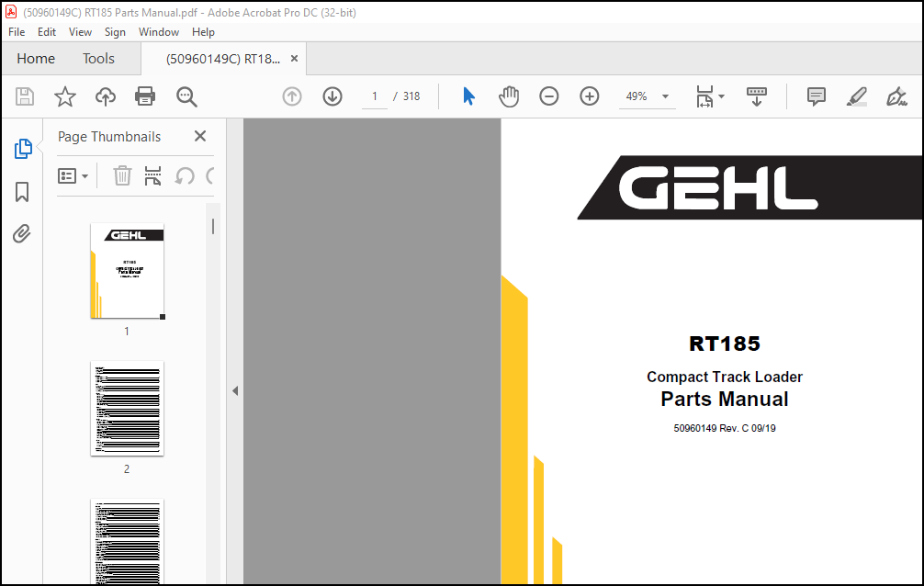Go to previous page arrow

click(292, 96)
